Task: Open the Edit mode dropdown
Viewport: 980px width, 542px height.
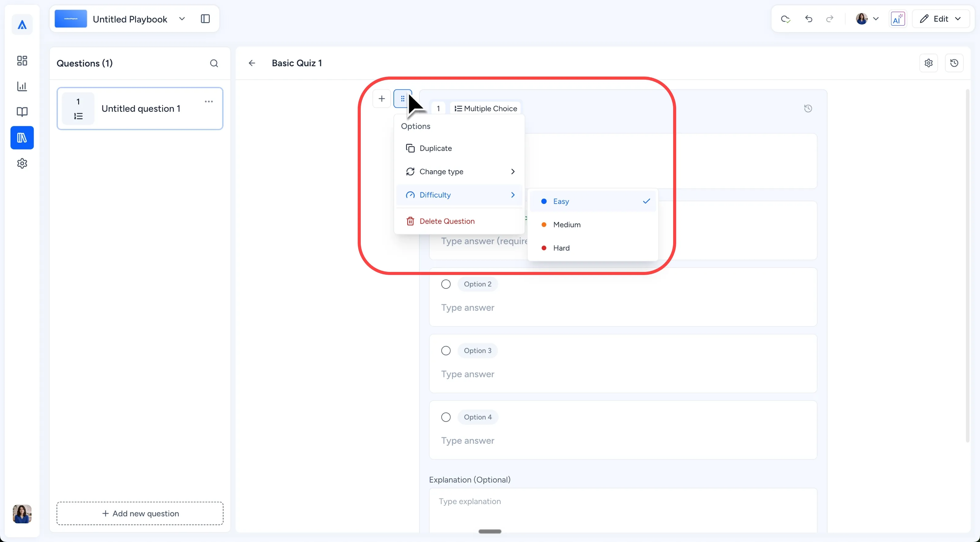Action: [940, 19]
